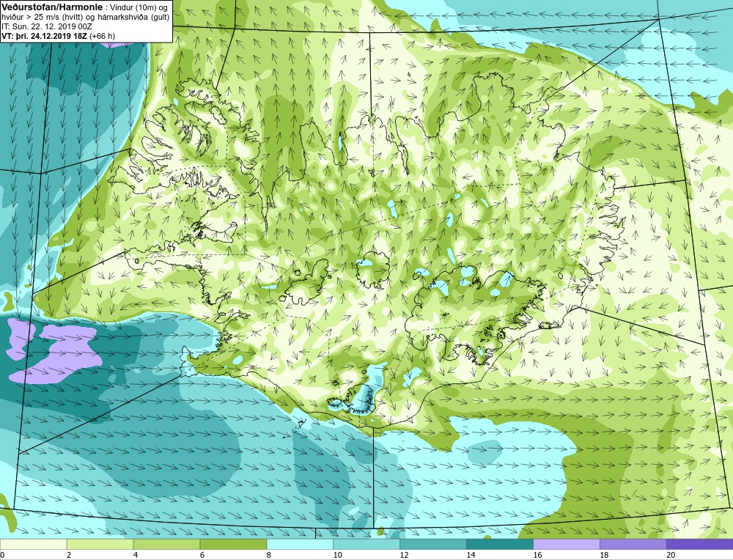Viewport: 733px width, 560px height.
Task: Select the 10–12 m/s aqua legend swatch
Action: [x=366, y=544]
